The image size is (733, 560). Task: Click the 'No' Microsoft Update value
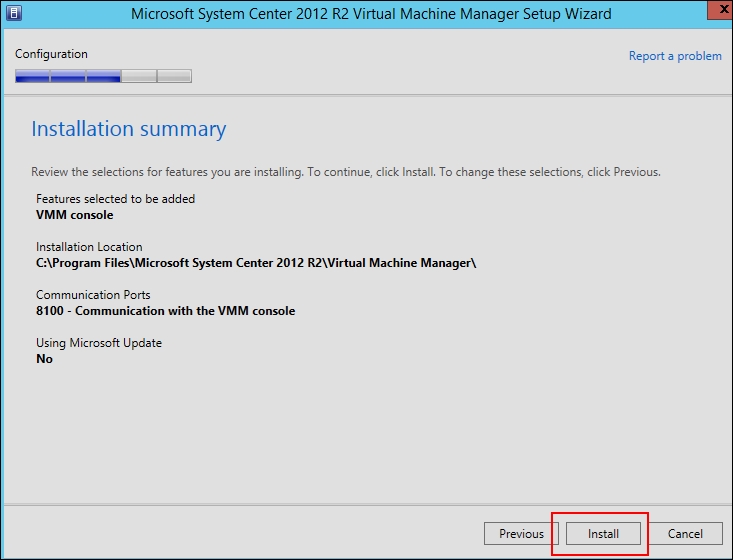(x=44, y=359)
